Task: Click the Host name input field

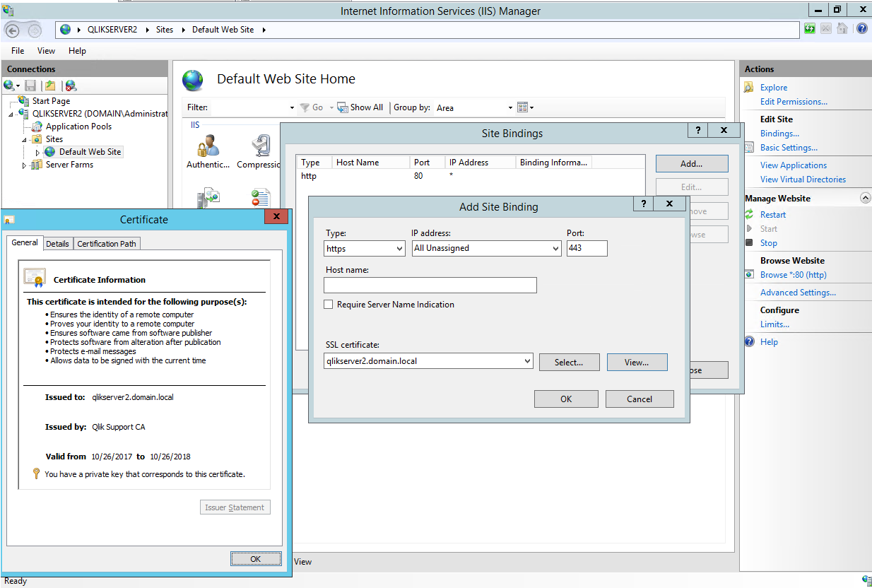Action: 430,286
